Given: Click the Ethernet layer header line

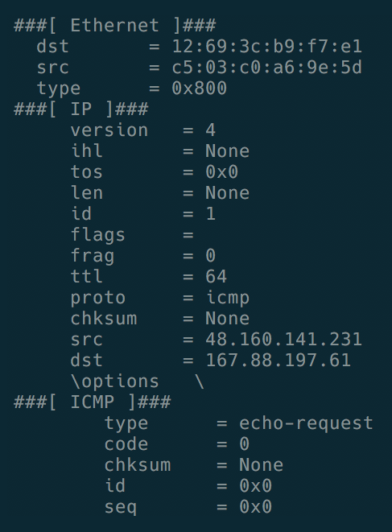Looking at the screenshot, I should click(115, 26).
